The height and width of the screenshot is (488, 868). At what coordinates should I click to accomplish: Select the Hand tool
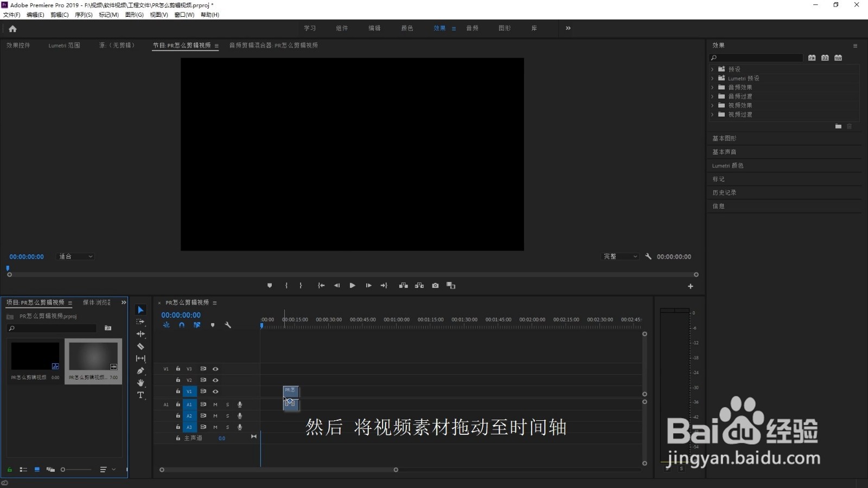coord(141,382)
